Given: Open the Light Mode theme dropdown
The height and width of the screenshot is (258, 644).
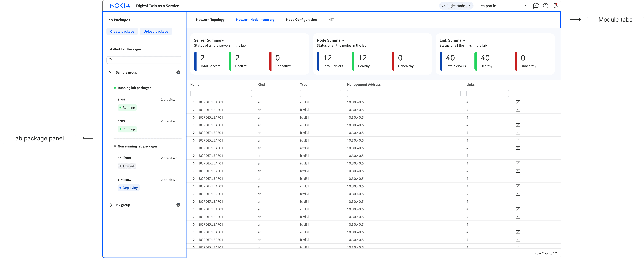Looking at the screenshot, I should tap(456, 6).
